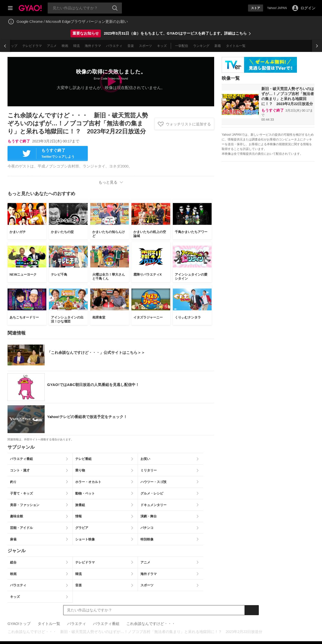322x644 pixels.
Task: Click the login user avatar icon
Action: 295,8
